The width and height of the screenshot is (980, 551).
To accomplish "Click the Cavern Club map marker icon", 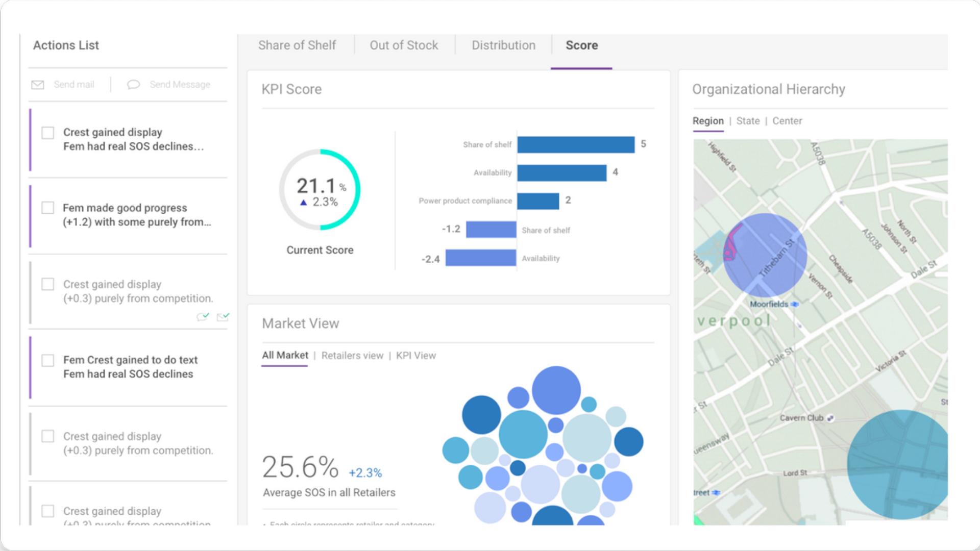I will [830, 418].
